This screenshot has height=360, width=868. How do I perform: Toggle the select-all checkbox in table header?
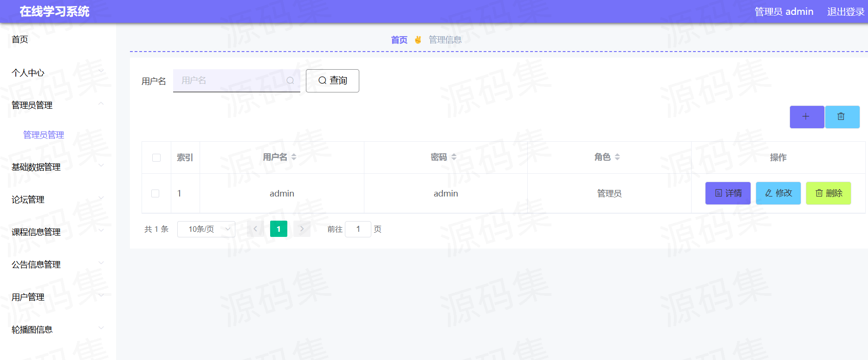[156, 158]
